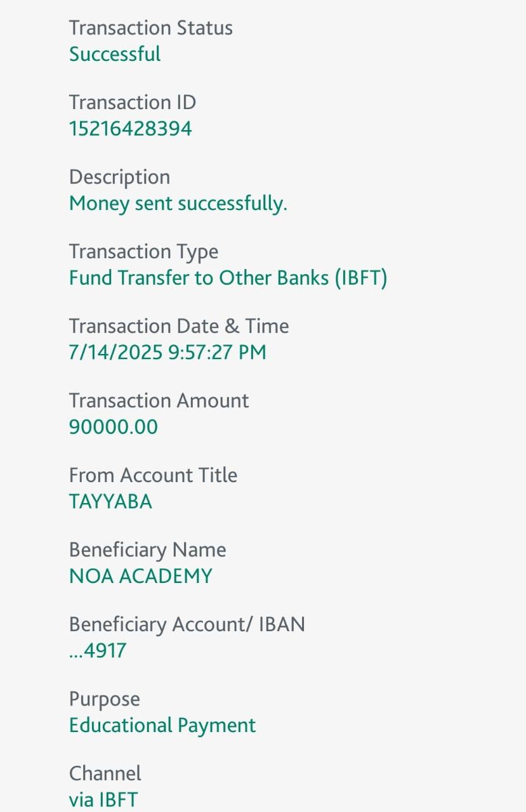Select Fund Transfer to Other Banks text
This screenshot has width=526, height=812.
click(228, 278)
